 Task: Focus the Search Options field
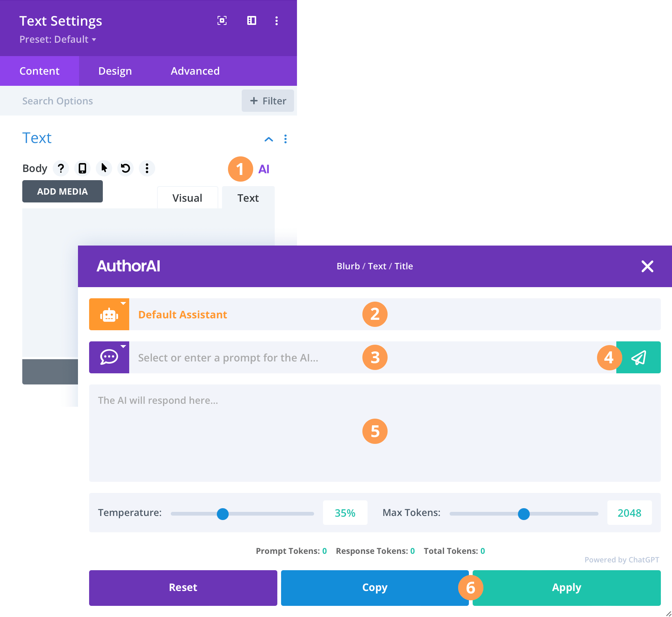pos(121,101)
